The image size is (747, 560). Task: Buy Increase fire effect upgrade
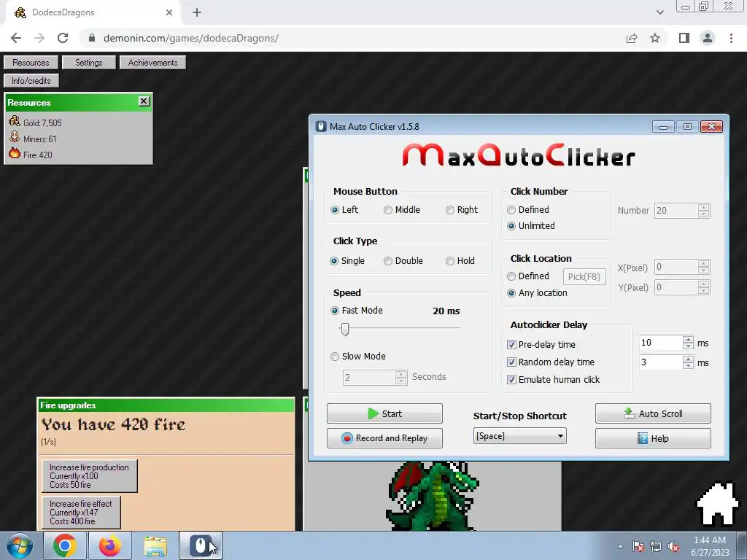pyautogui.click(x=81, y=513)
